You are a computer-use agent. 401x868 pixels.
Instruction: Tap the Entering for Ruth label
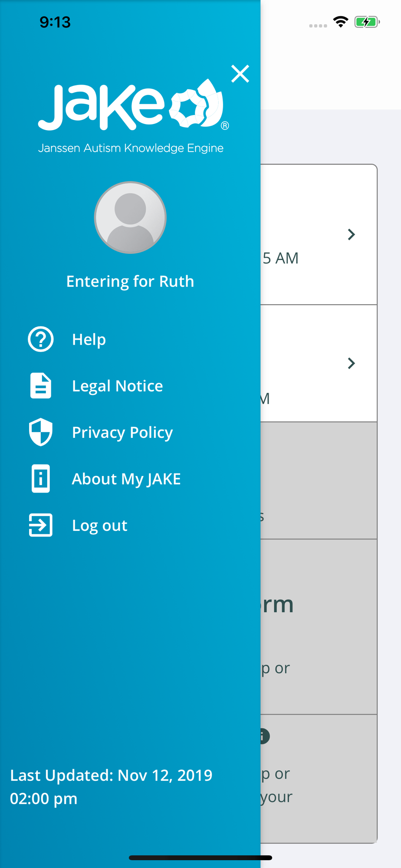(130, 281)
